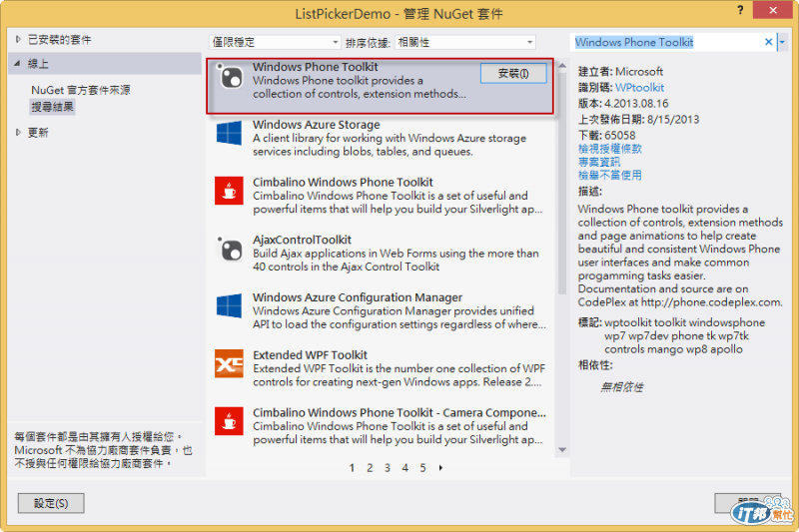Go to results page 5

422,468
